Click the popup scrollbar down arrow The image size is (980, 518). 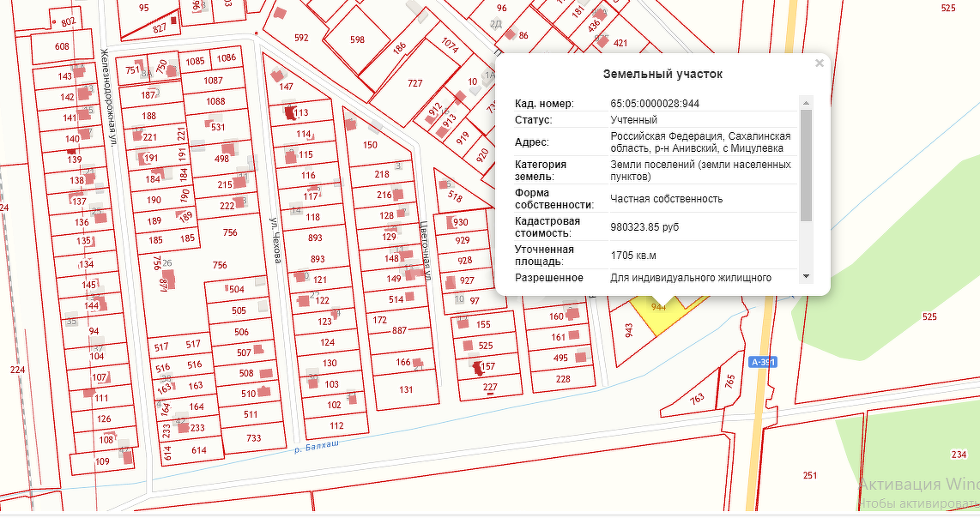click(x=806, y=276)
